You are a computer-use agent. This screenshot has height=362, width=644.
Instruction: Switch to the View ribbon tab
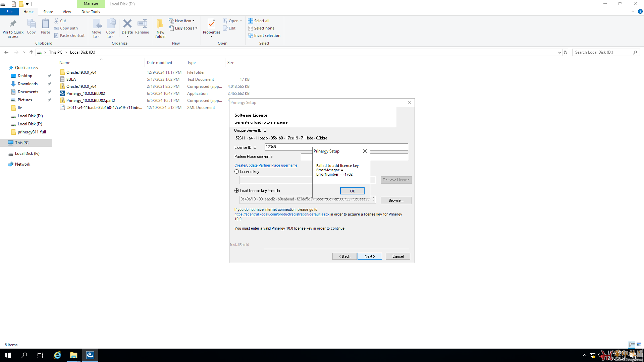(67, 12)
